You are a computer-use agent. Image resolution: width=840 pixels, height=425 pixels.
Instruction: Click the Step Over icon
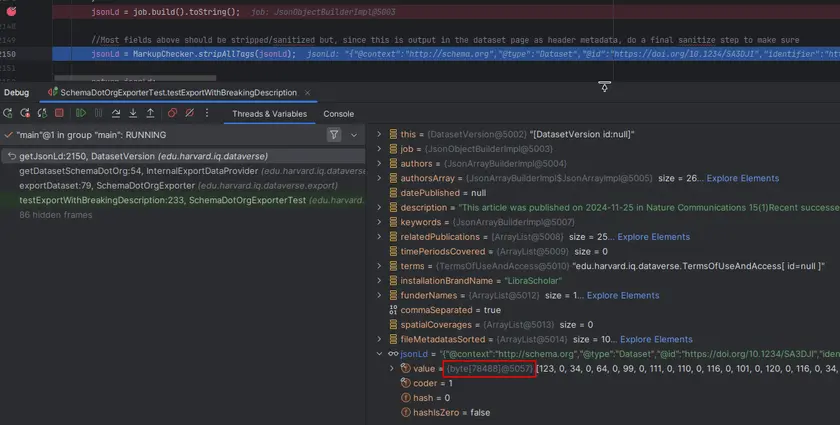[117, 114]
